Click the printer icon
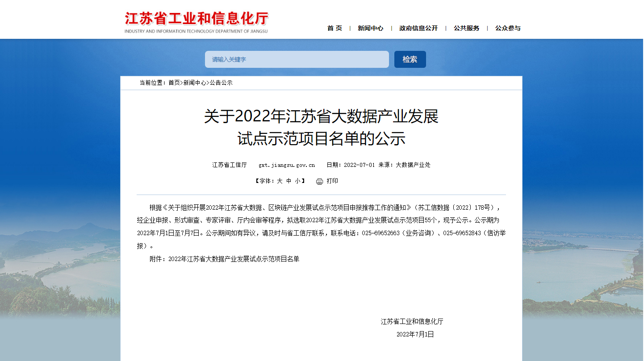This screenshot has height=361, width=644. point(319,181)
